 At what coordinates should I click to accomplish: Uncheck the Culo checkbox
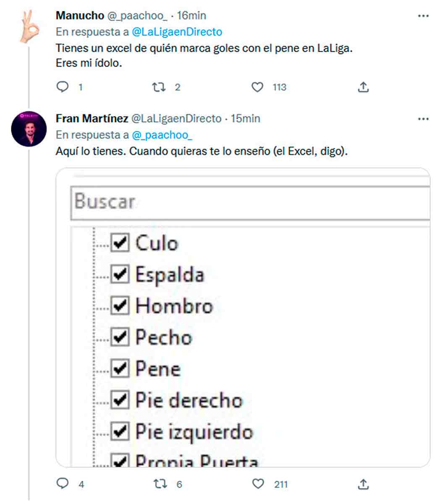click(120, 243)
